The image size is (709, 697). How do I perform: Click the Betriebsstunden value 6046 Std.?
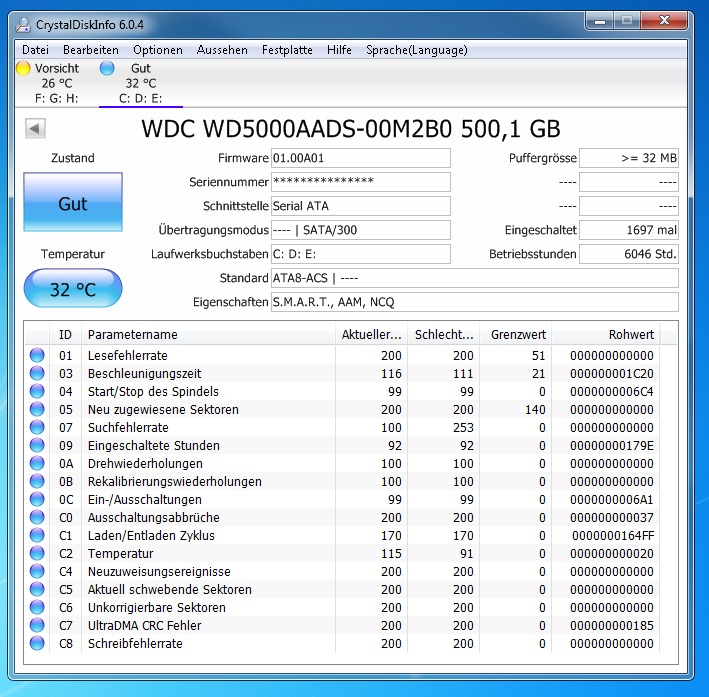click(x=629, y=254)
